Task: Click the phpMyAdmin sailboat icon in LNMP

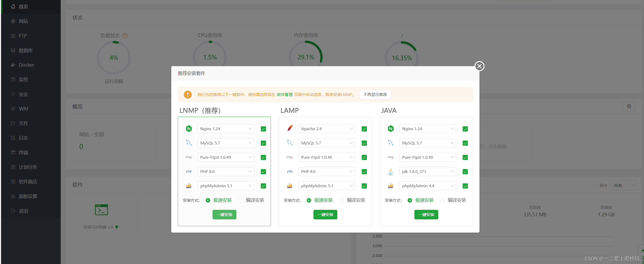Action: (x=189, y=186)
